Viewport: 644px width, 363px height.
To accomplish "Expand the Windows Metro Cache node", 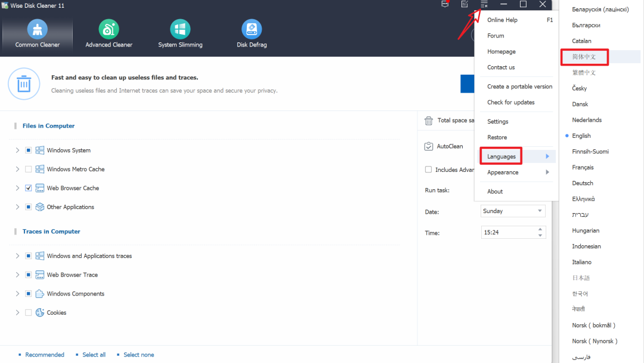I will 17,169.
